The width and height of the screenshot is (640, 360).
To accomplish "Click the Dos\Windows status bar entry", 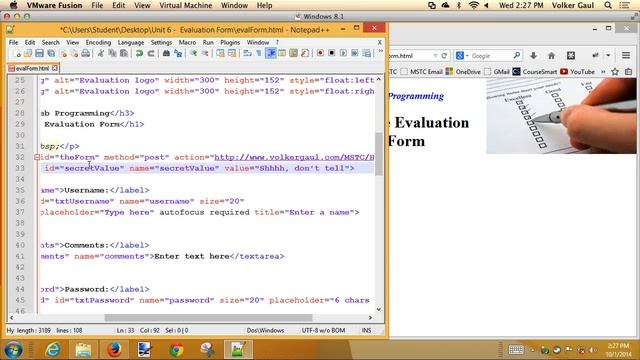I will coord(265,330).
